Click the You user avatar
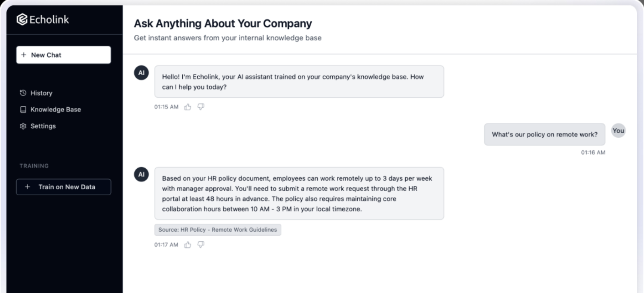Image resolution: width=644 pixels, height=293 pixels. [x=618, y=131]
